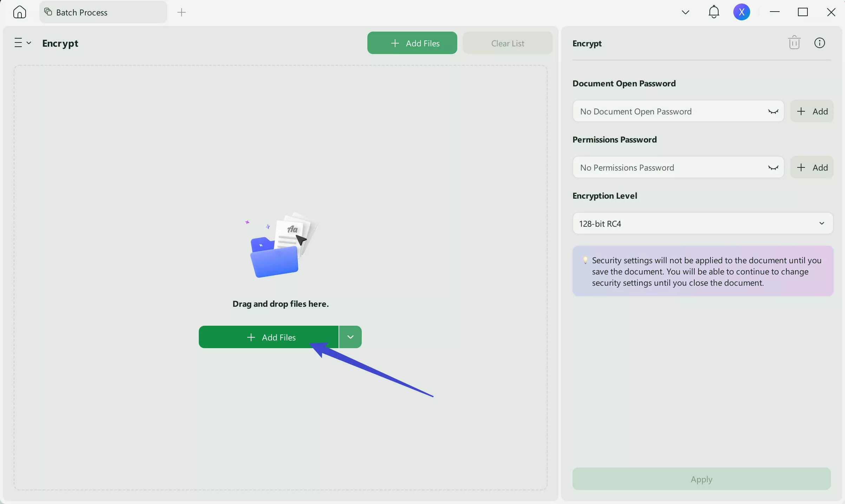Click the Document Open Password field
The height and width of the screenshot is (504, 845).
pyautogui.click(x=667, y=112)
